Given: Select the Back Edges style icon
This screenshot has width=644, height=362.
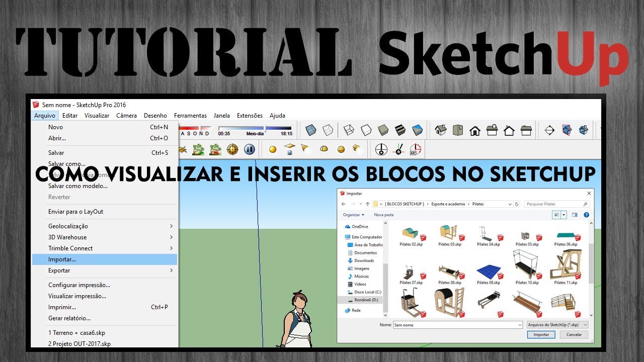Looking at the screenshot, I should (328, 130).
